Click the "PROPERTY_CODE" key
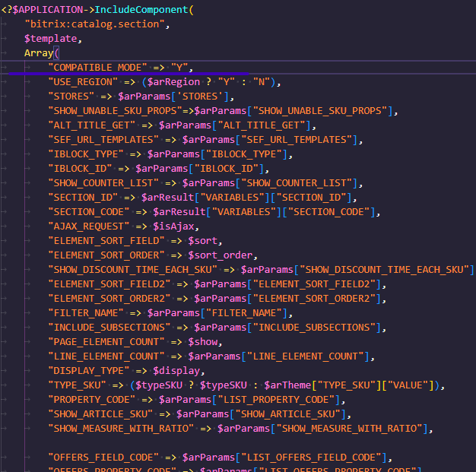 [92, 400]
